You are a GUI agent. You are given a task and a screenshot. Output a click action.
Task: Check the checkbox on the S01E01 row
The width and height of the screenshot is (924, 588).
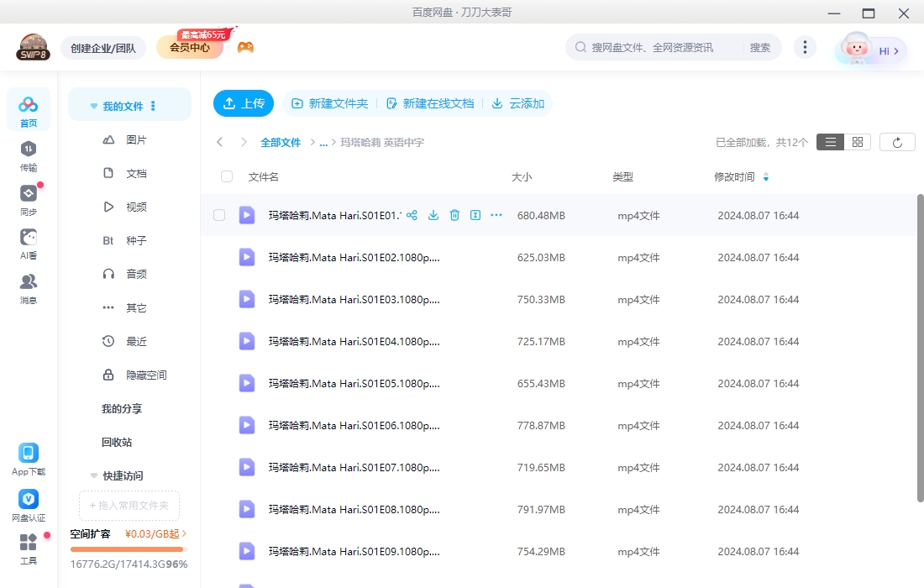pos(219,215)
